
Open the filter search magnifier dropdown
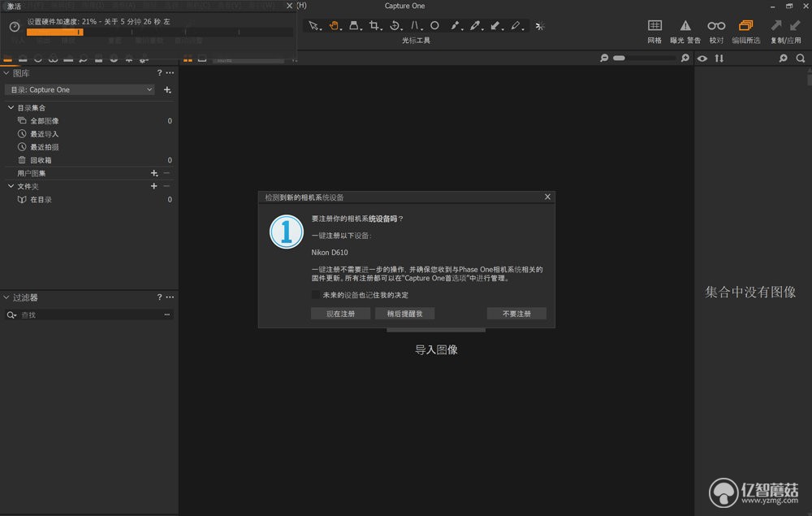point(11,314)
